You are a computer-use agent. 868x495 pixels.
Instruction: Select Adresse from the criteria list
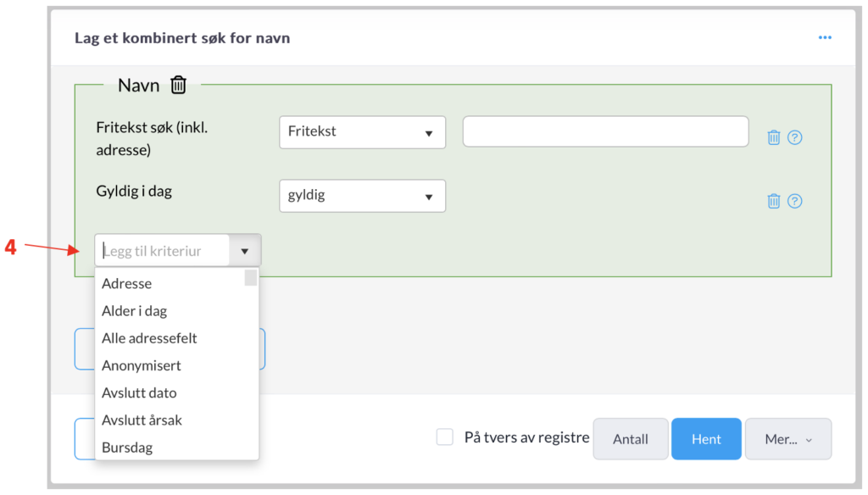point(127,284)
